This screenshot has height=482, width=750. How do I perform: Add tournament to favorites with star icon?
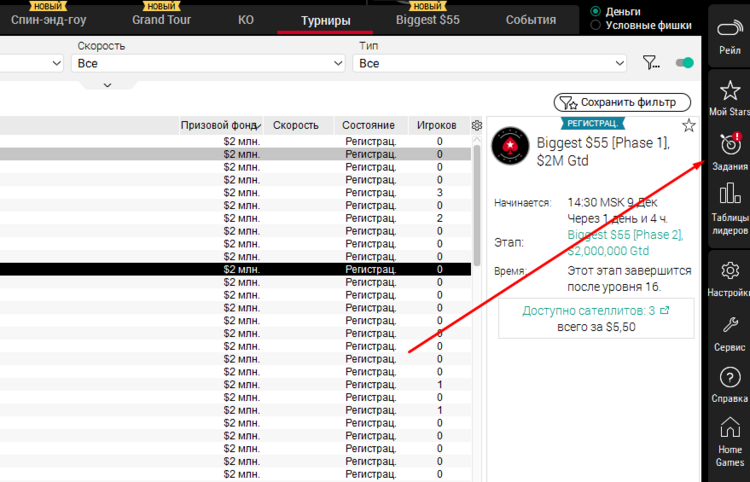(688, 125)
